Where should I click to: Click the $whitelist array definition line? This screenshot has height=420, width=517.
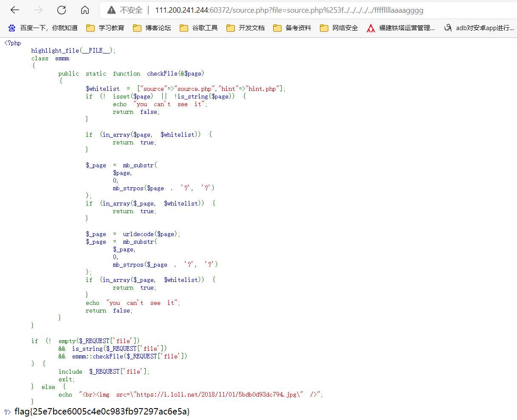coord(186,89)
